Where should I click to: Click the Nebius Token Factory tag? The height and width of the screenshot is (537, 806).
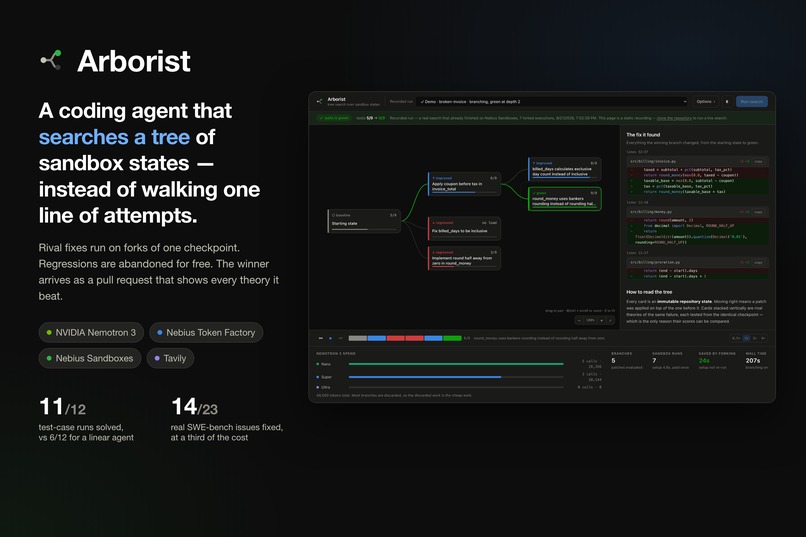[x=206, y=332]
